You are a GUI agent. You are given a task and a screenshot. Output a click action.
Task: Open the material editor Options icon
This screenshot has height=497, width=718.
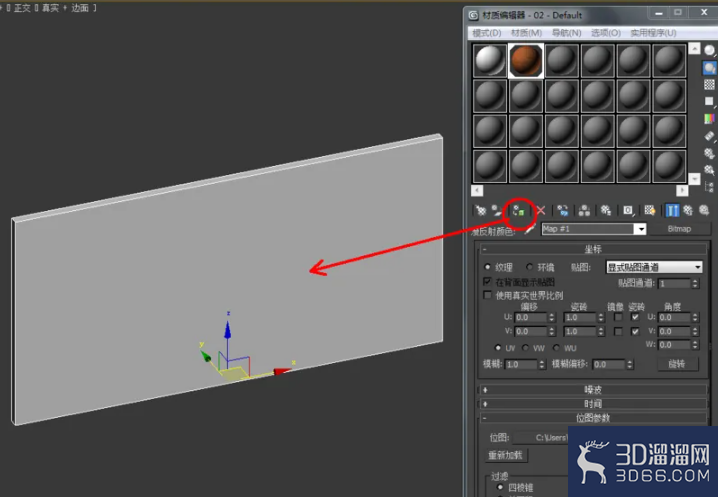(709, 153)
